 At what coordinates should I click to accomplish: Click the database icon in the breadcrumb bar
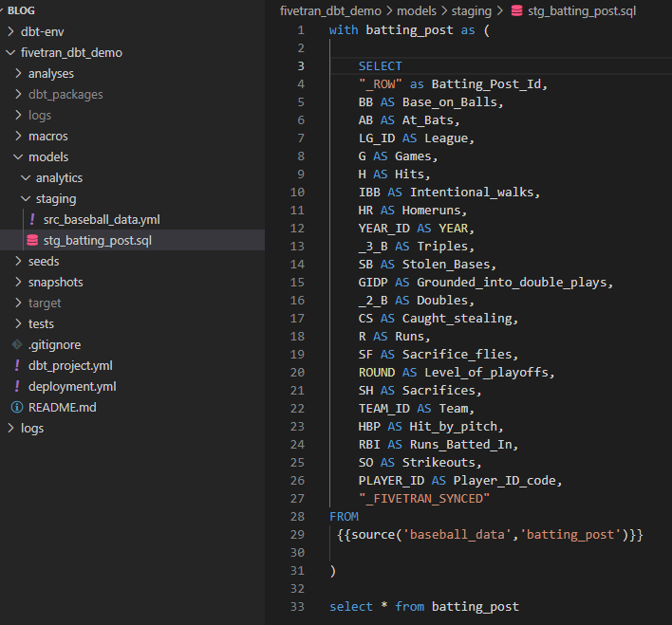517,10
